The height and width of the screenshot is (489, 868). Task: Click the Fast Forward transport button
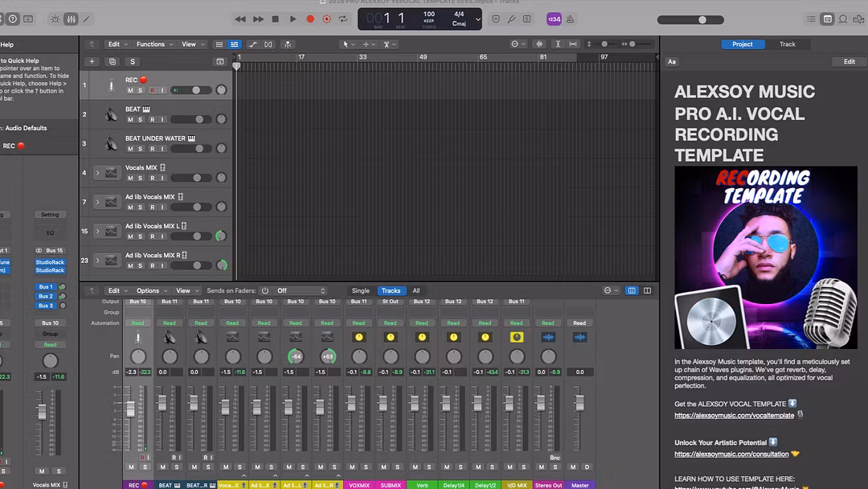[x=258, y=19]
